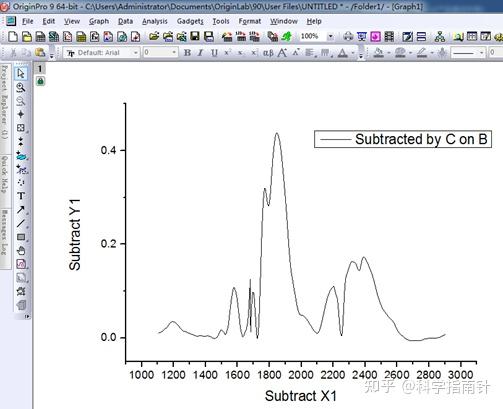Select the Zoom In magnifier tool
503x409 pixels.
(21, 87)
